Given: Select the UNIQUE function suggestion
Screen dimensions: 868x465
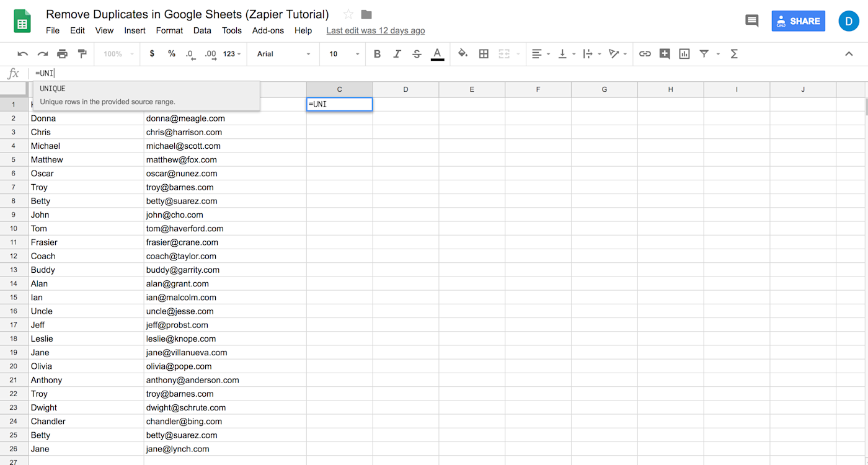Looking at the screenshot, I should 146,95.
